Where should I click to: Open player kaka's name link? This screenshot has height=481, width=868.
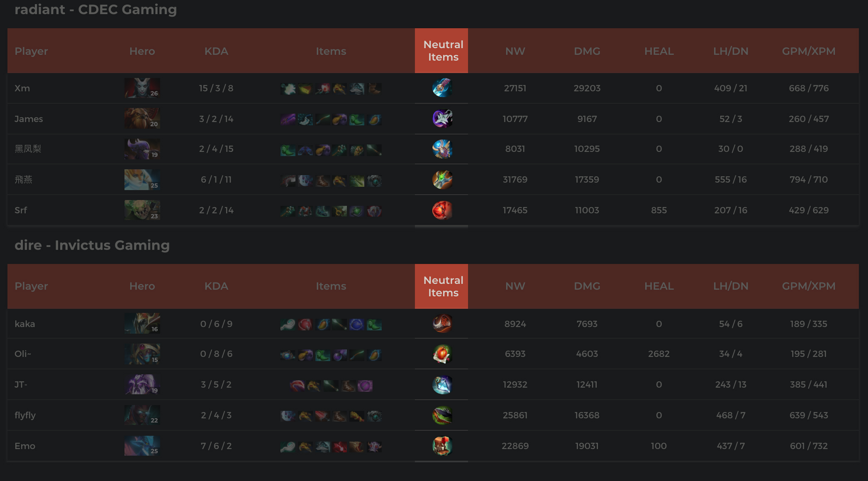[25, 324]
